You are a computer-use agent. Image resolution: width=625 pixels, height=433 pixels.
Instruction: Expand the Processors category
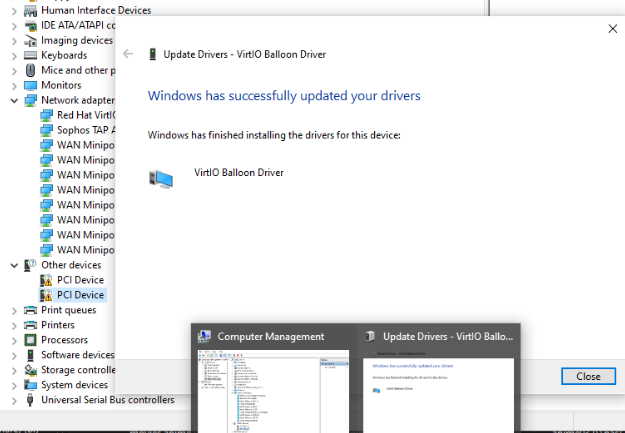tap(14, 340)
